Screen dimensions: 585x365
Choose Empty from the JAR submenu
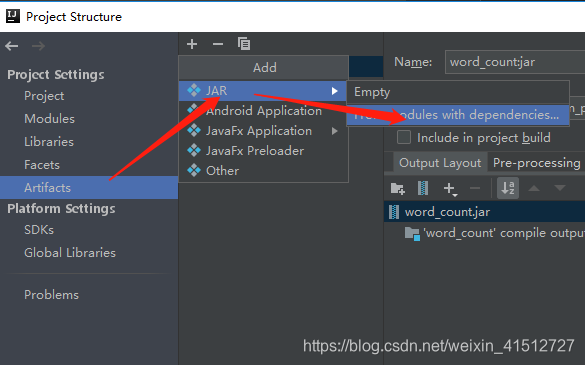(x=458, y=92)
